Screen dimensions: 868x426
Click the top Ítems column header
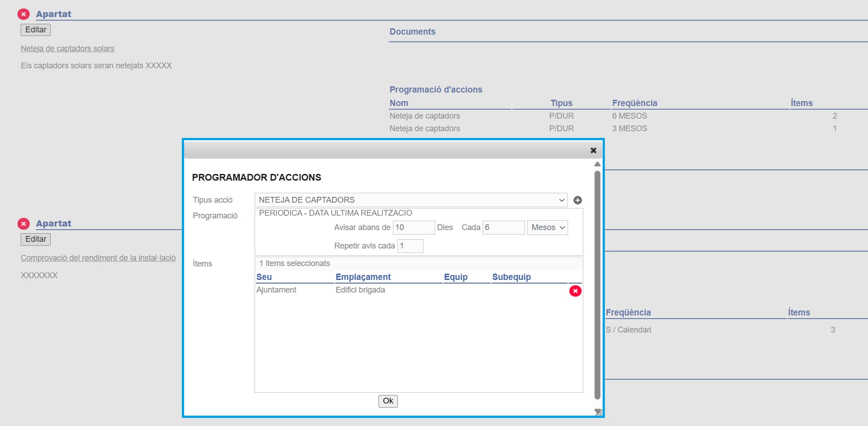802,103
